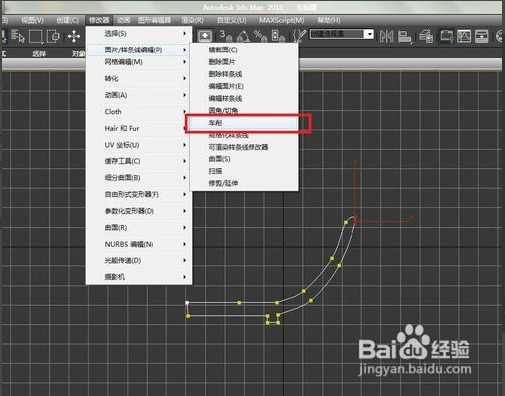Open the Schematic View icon
The height and width of the screenshot is (396, 505).
[x=482, y=36]
